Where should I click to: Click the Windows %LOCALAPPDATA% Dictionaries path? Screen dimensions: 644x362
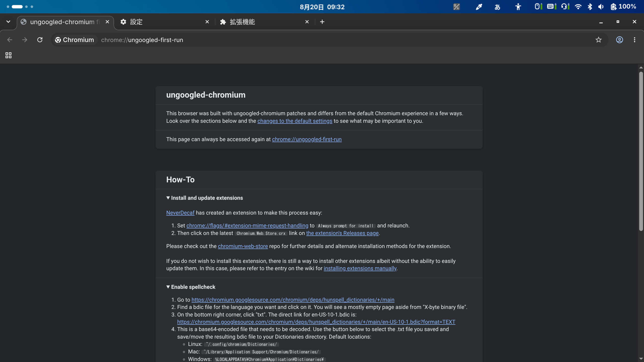[269, 359]
